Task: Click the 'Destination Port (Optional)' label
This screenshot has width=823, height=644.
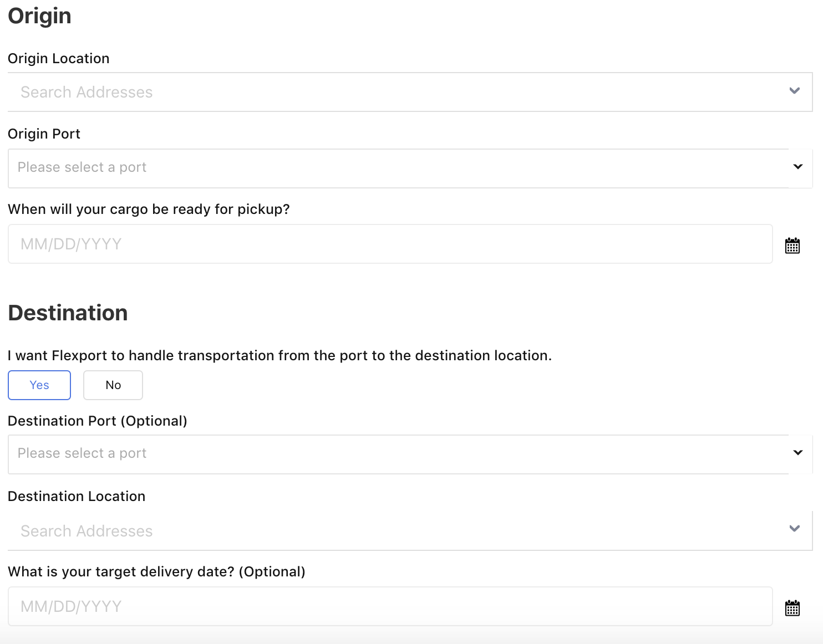Action: (98, 421)
